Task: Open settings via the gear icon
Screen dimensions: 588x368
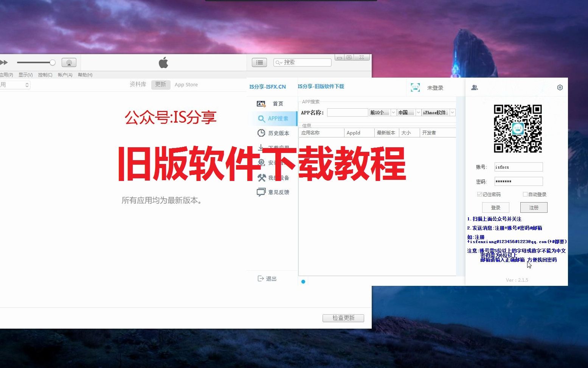Action: 560,87
